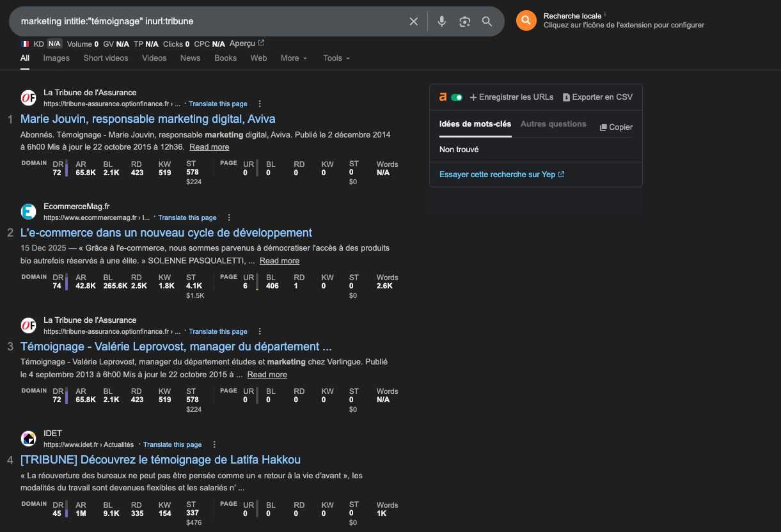
Task: Switch to the Images results tab
Action: tap(56, 58)
